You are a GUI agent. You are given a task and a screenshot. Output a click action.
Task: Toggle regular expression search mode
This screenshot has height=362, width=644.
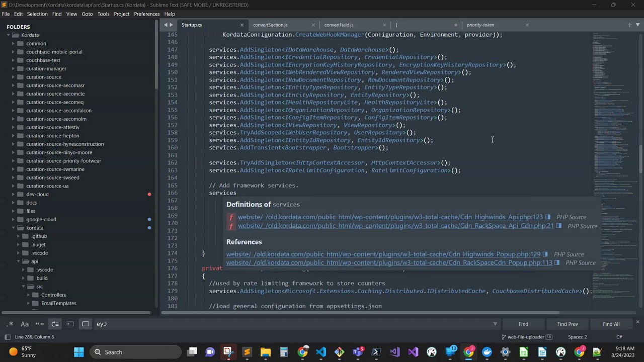pyautogui.click(x=10, y=324)
